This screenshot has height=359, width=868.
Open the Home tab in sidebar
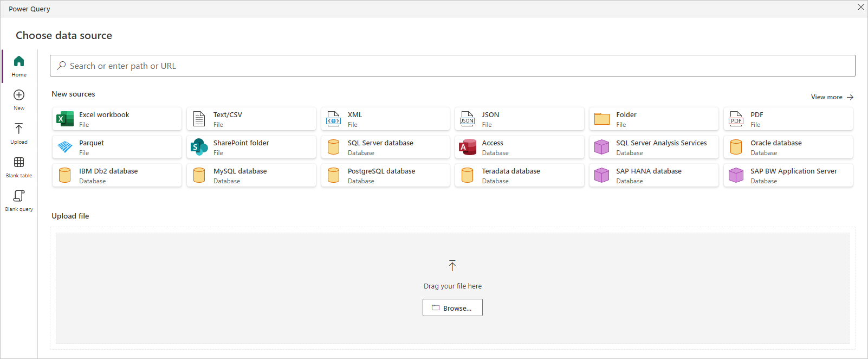click(19, 66)
